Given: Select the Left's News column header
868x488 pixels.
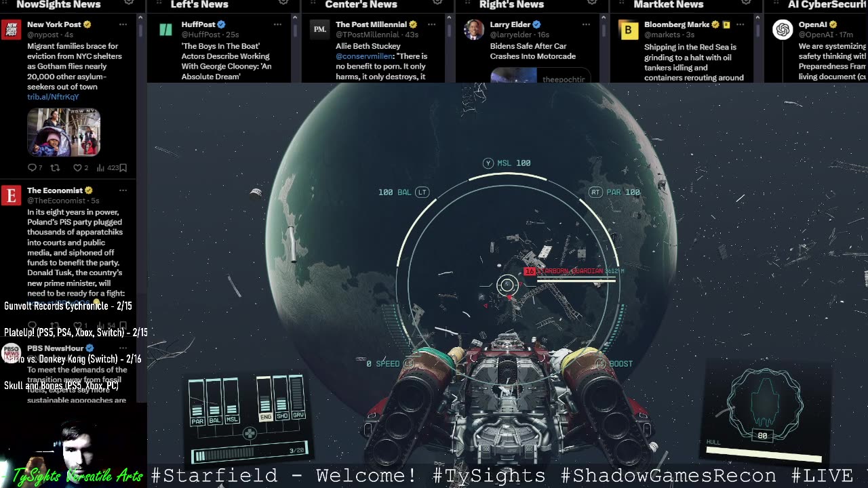Looking at the screenshot, I should coord(199,4).
